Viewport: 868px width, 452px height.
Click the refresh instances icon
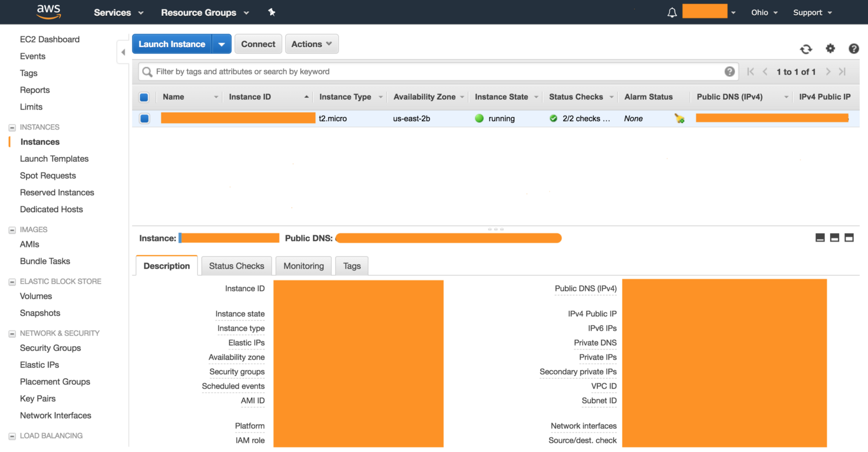coord(806,49)
